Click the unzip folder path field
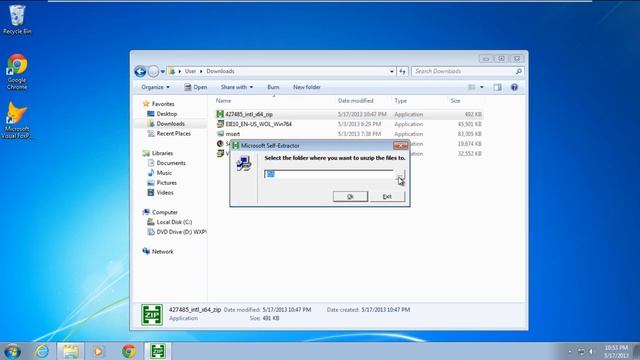Viewport: 640px width, 360px height. [x=329, y=174]
